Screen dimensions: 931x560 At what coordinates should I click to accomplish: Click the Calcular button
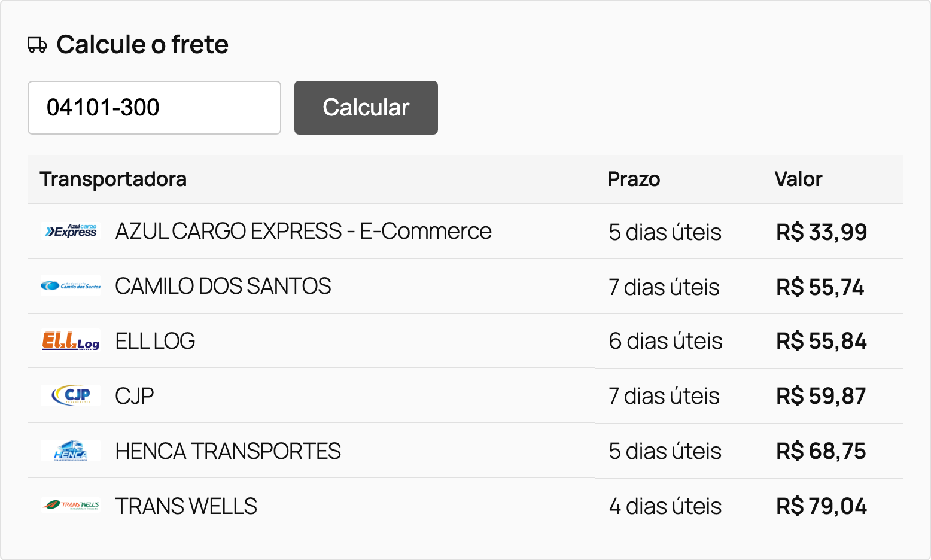(x=366, y=108)
